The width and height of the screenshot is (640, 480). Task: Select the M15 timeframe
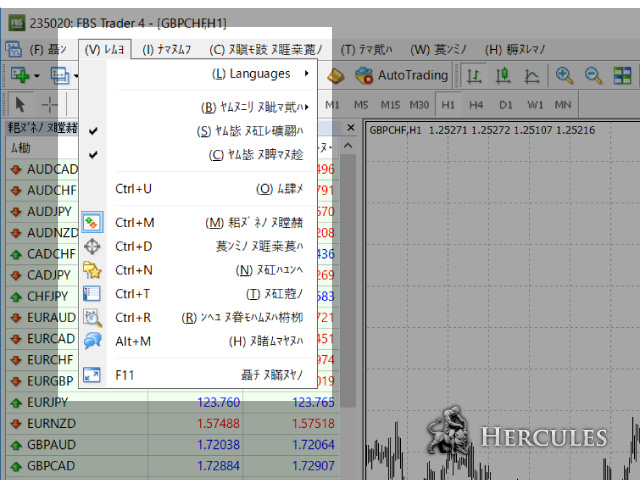click(390, 105)
